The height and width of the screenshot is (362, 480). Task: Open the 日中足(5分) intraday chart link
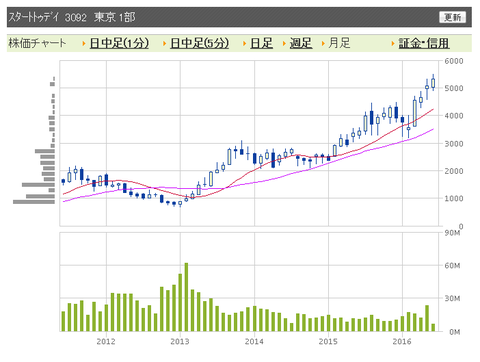point(199,43)
